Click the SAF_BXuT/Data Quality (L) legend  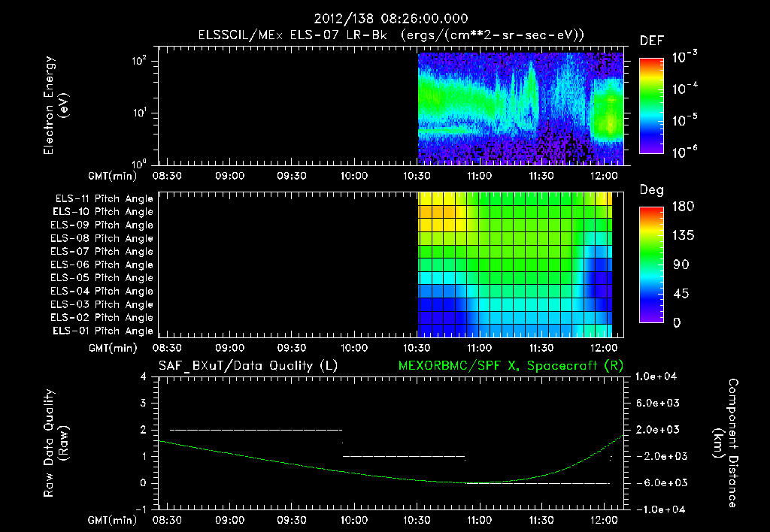coord(248,366)
